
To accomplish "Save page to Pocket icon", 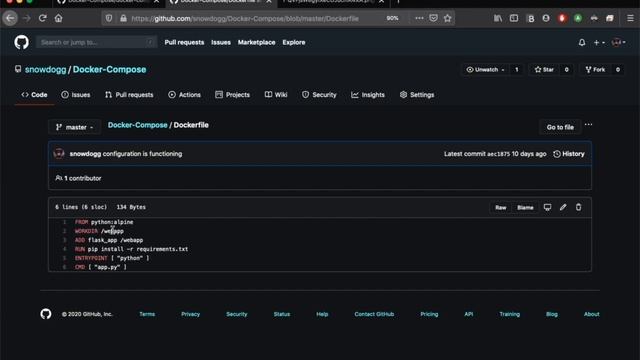I will click(433, 18).
